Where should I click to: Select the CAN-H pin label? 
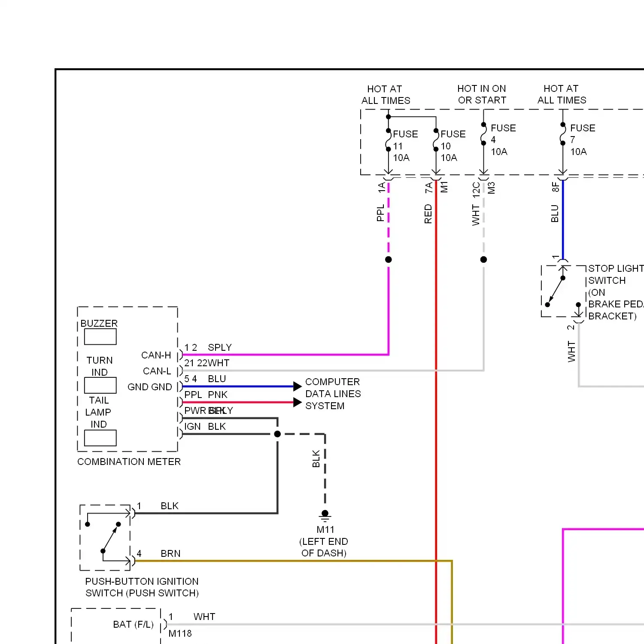pyautogui.click(x=156, y=355)
